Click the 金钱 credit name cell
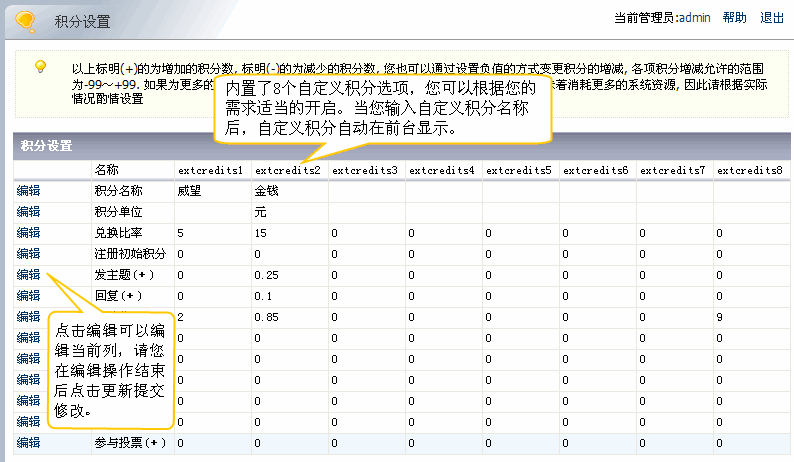794x462 pixels. 267,191
